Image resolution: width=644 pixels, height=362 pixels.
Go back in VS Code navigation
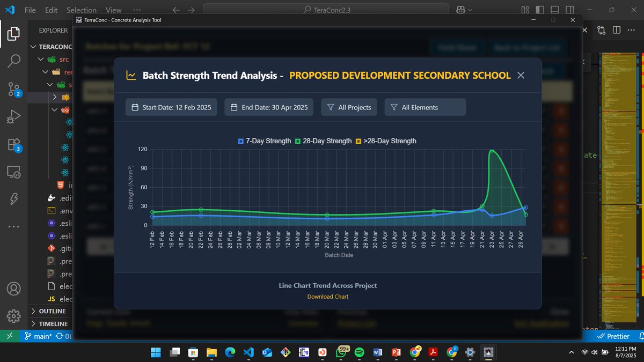(176, 10)
